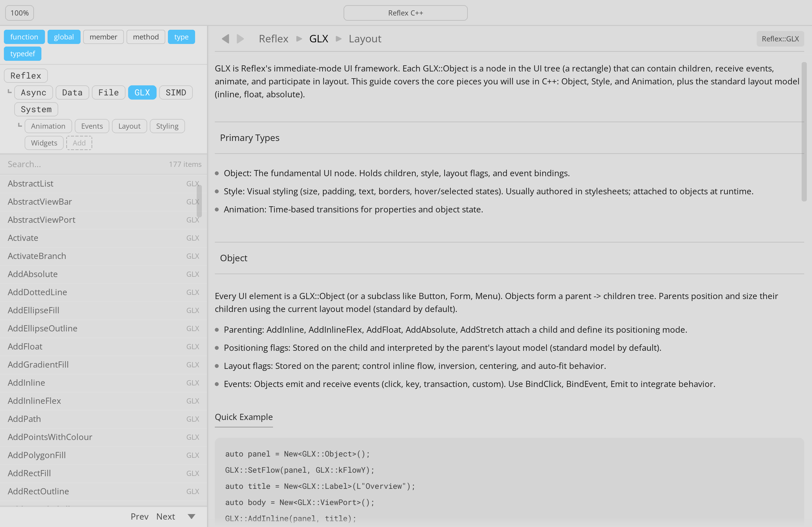812x527 pixels.
Task: Open the Animation topic
Action: 48,126
